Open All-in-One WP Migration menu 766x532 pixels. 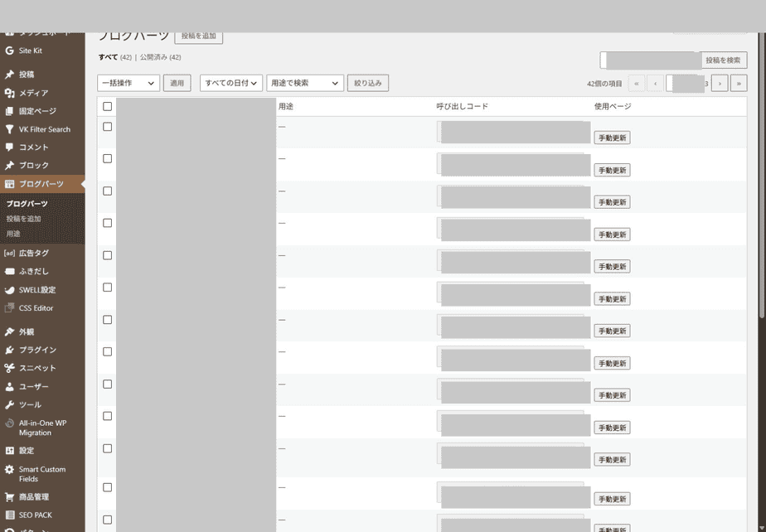[42, 428]
